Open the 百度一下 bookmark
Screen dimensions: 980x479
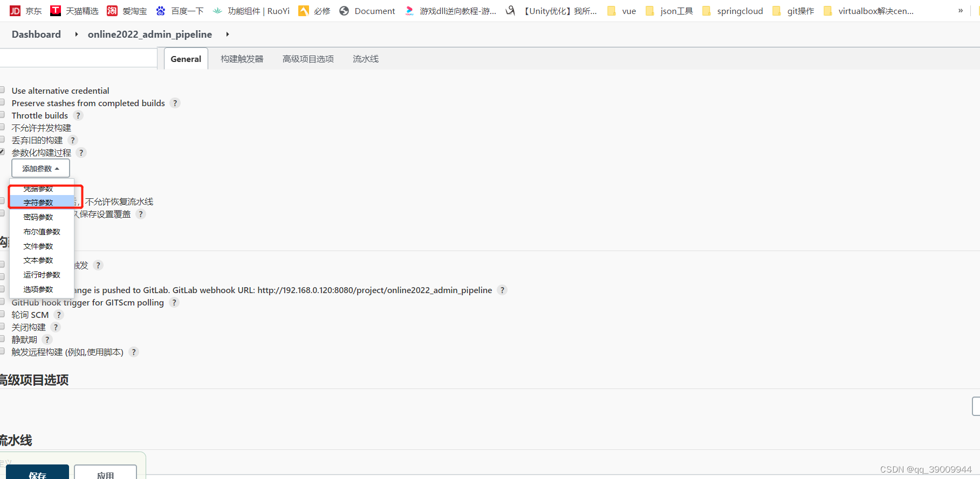click(180, 11)
